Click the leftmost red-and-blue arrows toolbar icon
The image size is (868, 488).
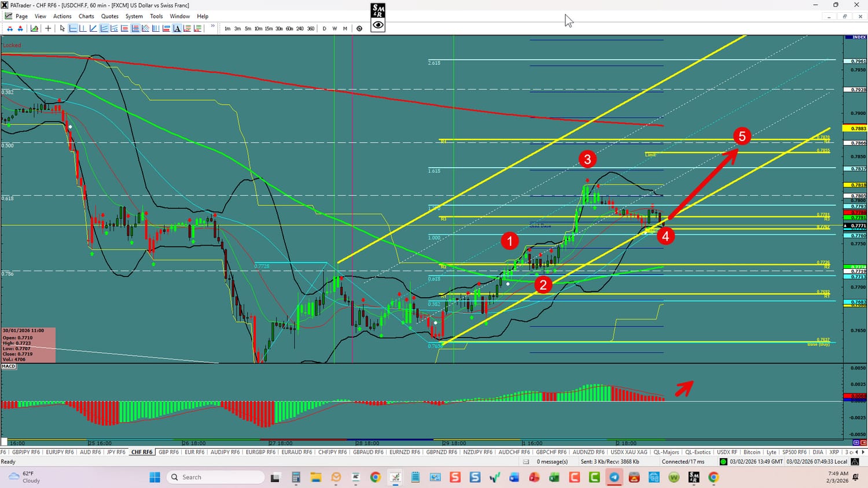[9, 28]
